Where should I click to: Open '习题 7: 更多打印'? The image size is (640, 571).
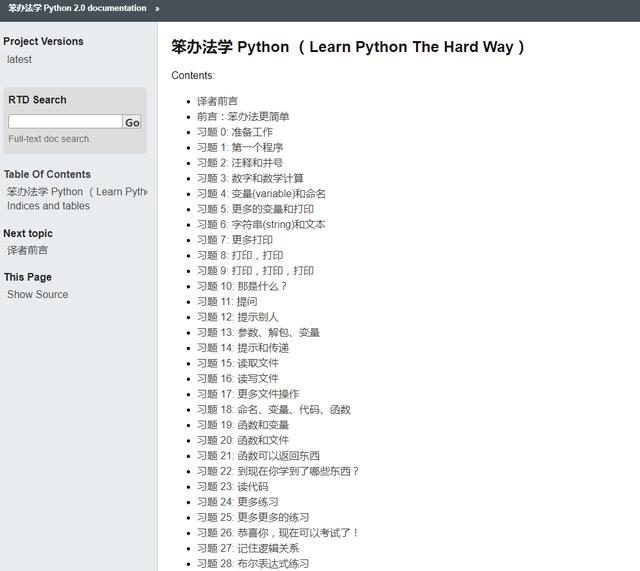click(x=235, y=240)
